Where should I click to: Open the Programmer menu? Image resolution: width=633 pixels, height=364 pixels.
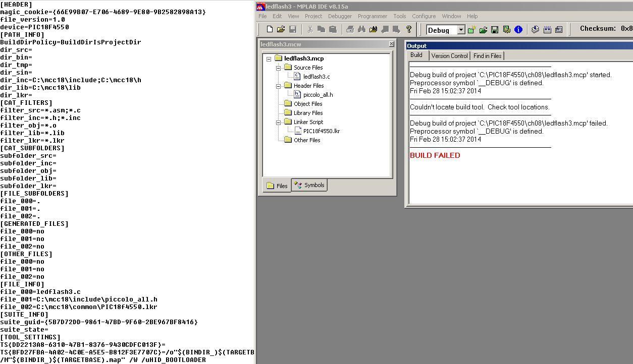373,16
